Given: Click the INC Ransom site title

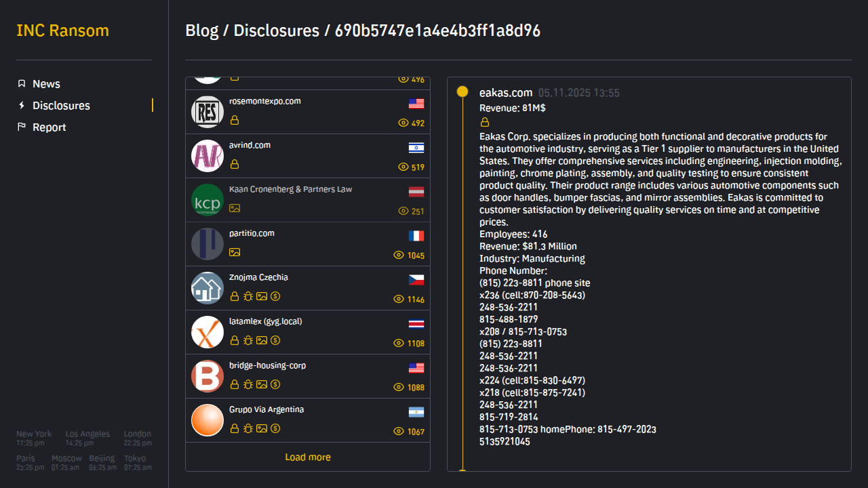Looking at the screenshot, I should pos(62,30).
